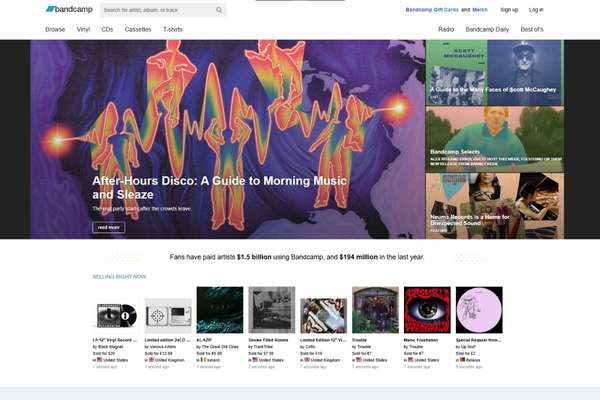Open Special Request pink circle cover
Screen dimensions: 600x400
pos(479,310)
